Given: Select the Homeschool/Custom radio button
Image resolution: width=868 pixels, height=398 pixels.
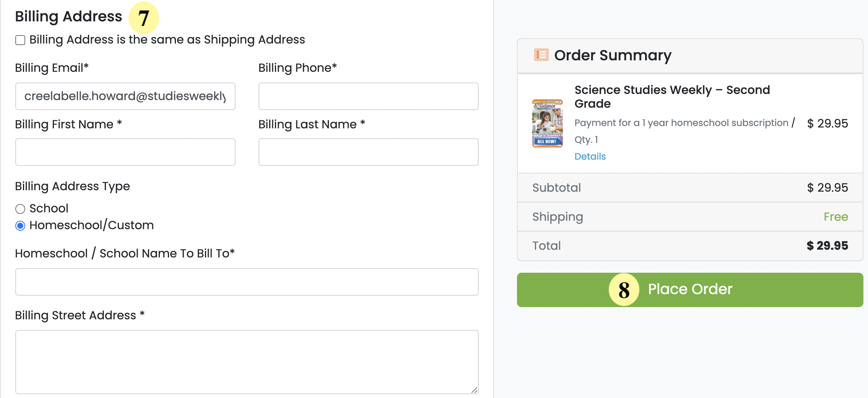Looking at the screenshot, I should [x=20, y=226].
